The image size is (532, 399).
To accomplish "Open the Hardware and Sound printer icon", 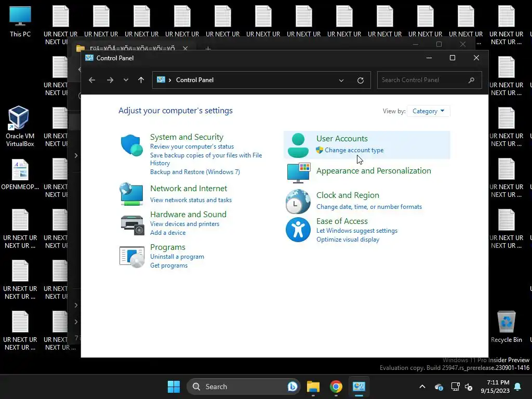I will (132, 225).
